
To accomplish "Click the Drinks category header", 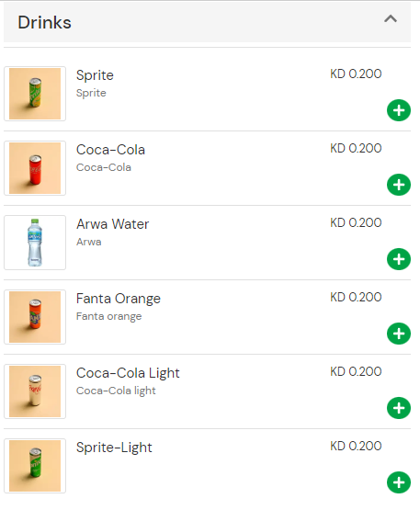I will tap(207, 22).
